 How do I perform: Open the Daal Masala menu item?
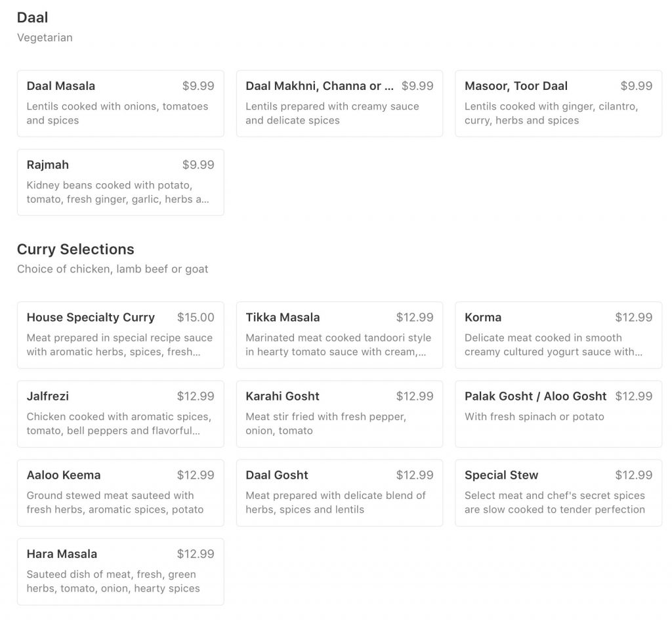click(x=120, y=103)
